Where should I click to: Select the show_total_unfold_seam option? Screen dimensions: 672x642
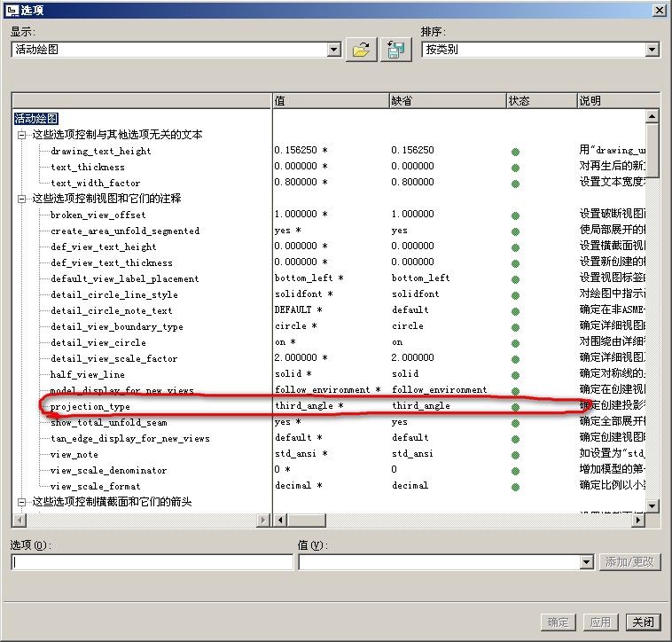[x=109, y=423]
